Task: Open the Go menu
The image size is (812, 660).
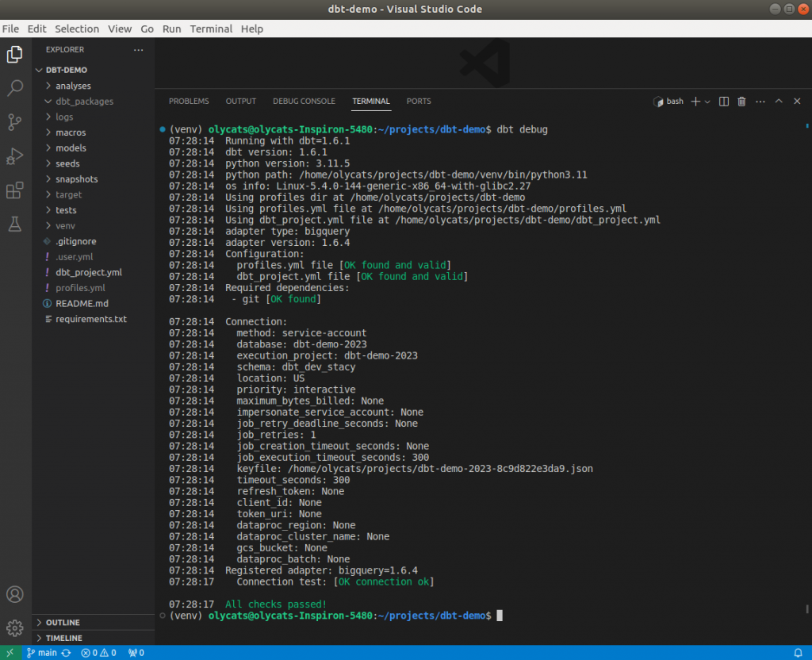Action: click(x=147, y=29)
